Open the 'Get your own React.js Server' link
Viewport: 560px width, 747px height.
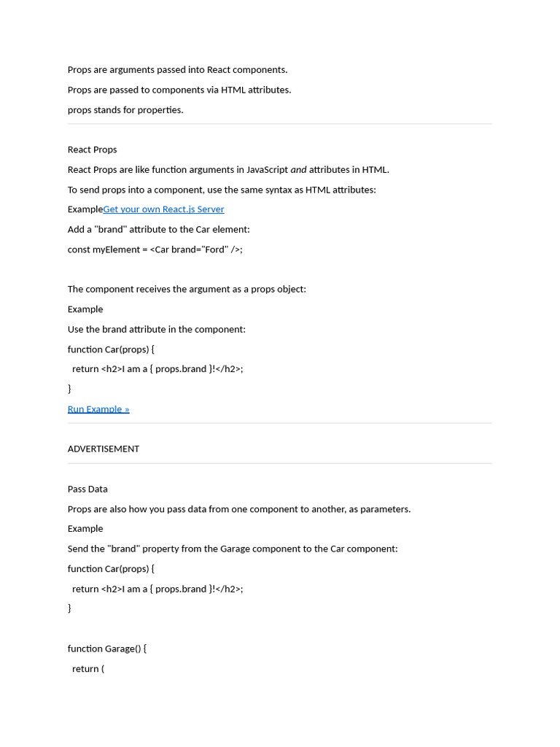(163, 209)
